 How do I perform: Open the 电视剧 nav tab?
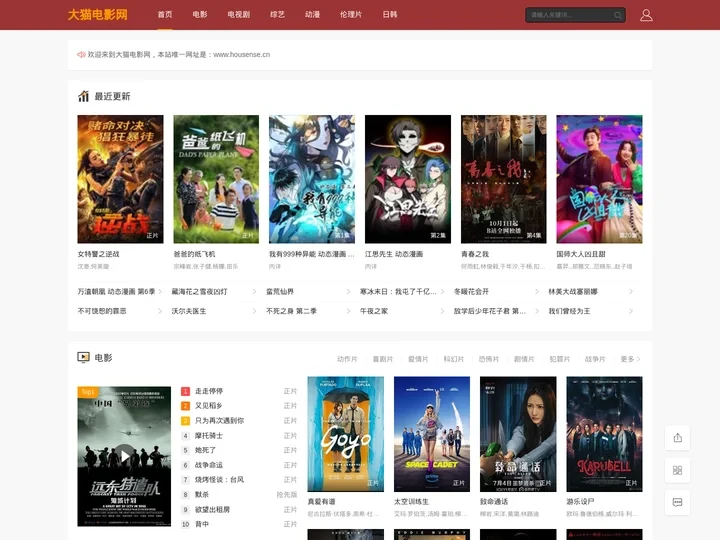click(x=239, y=15)
